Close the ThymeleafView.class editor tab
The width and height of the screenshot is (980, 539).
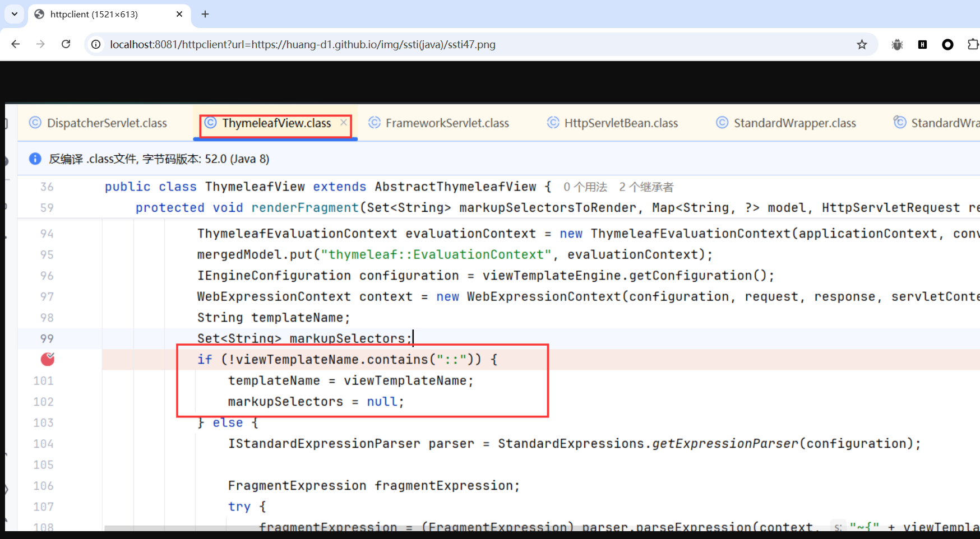point(344,122)
